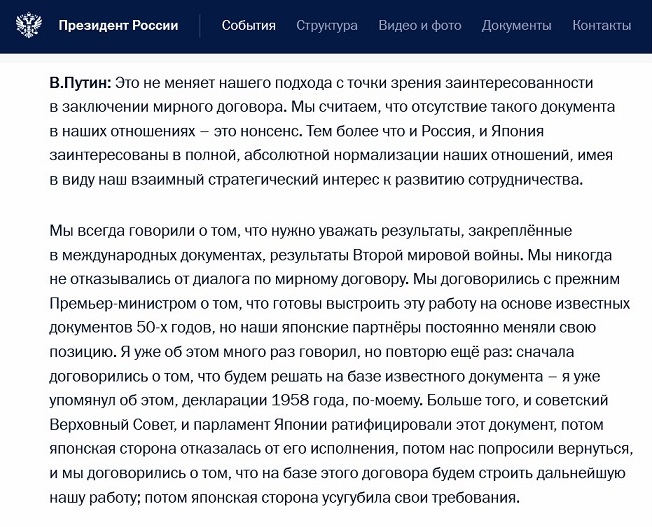The image size is (652, 527).
Task: Open the Контакты page
Action: (601, 25)
